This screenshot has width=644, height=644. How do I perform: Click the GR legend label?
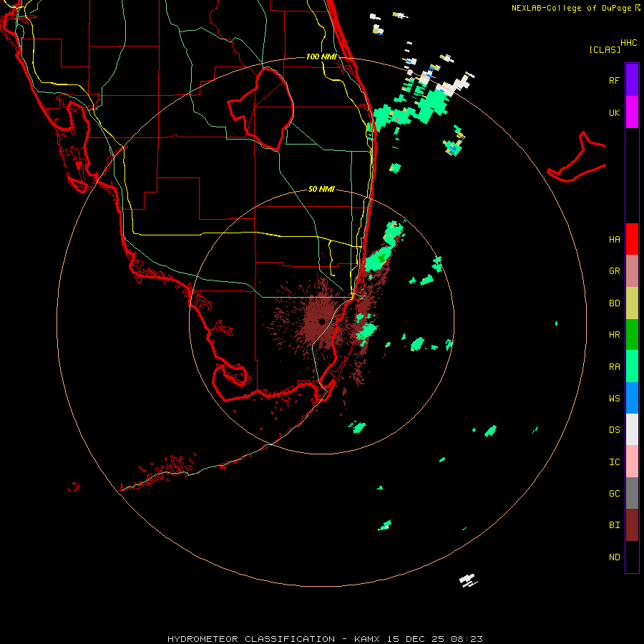[614, 271]
